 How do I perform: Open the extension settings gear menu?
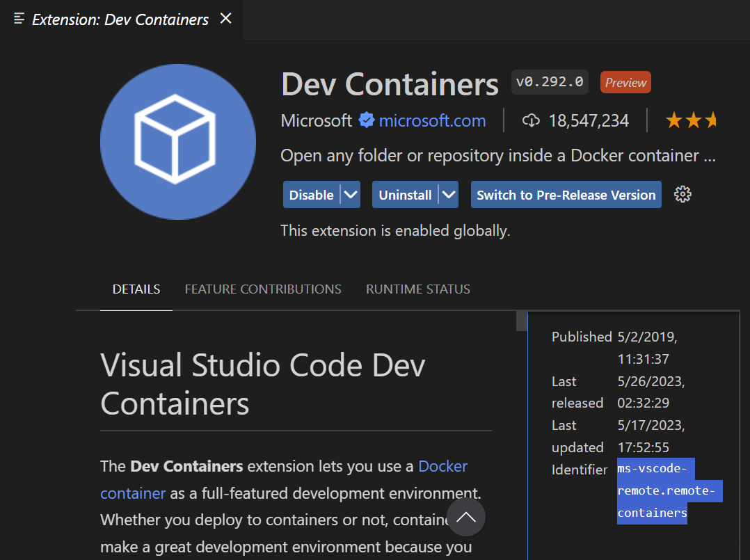tap(683, 195)
